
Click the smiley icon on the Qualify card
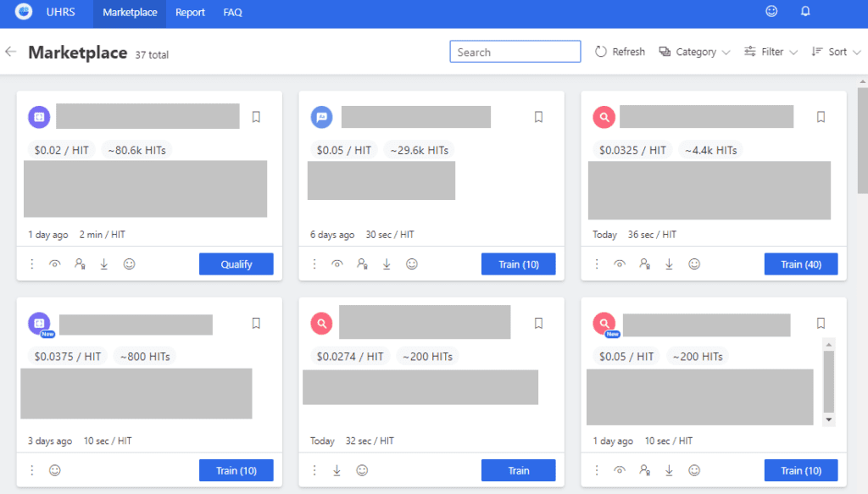(x=129, y=264)
